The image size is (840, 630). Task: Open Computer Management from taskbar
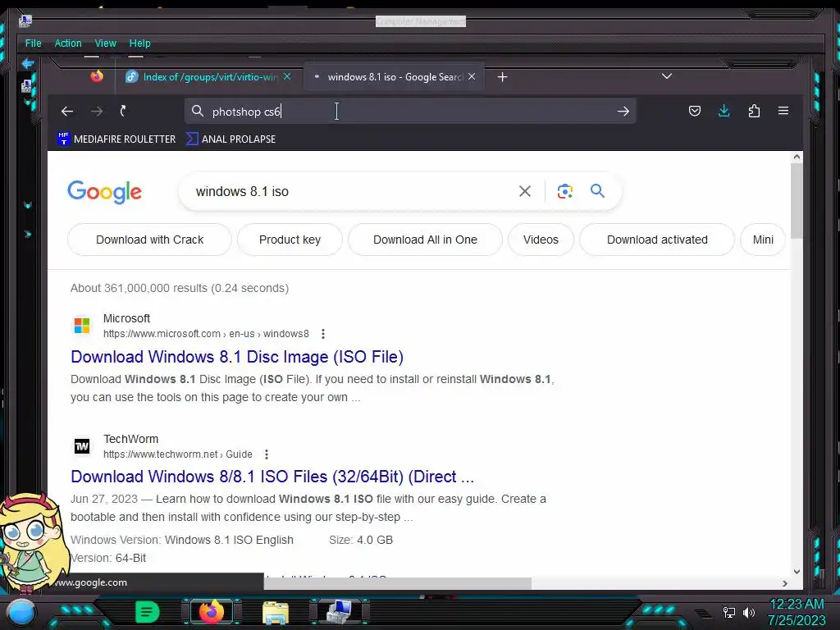pyautogui.click(x=339, y=611)
